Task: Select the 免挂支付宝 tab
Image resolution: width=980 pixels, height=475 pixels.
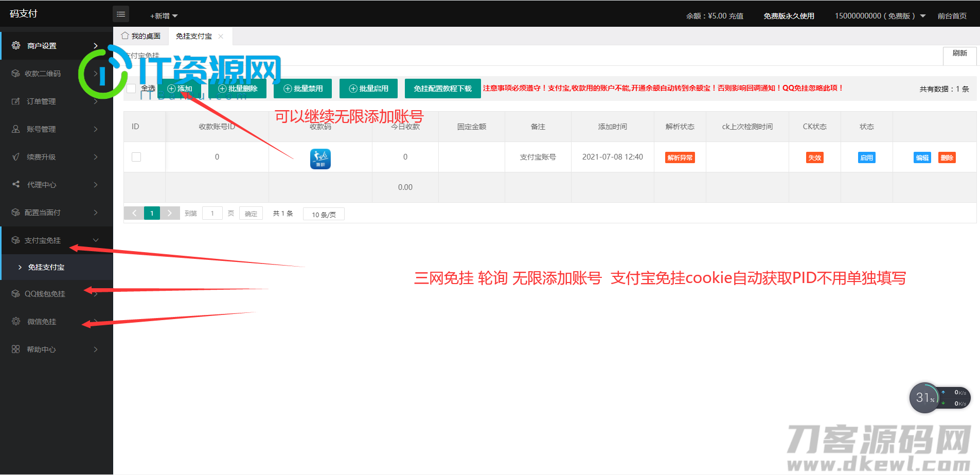Action: [194, 36]
